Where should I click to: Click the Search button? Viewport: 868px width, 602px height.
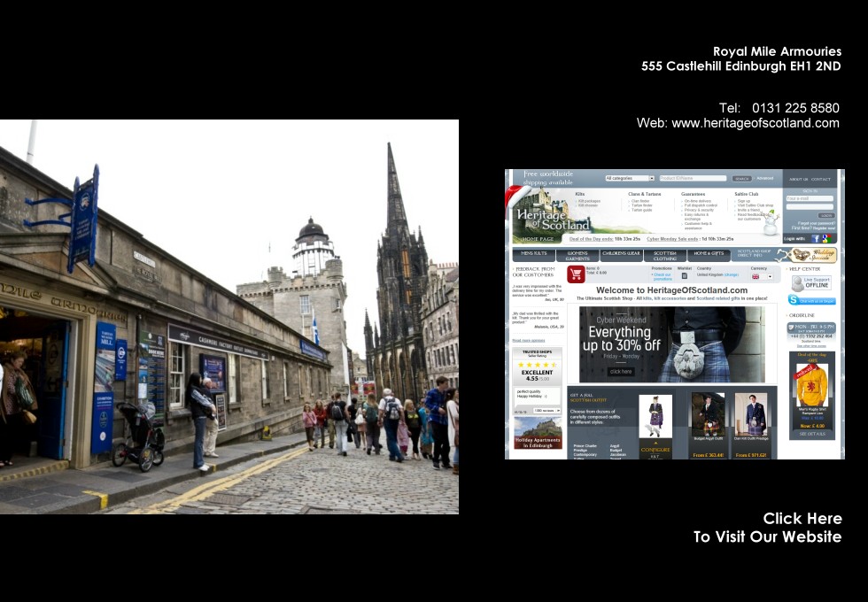[x=742, y=178]
